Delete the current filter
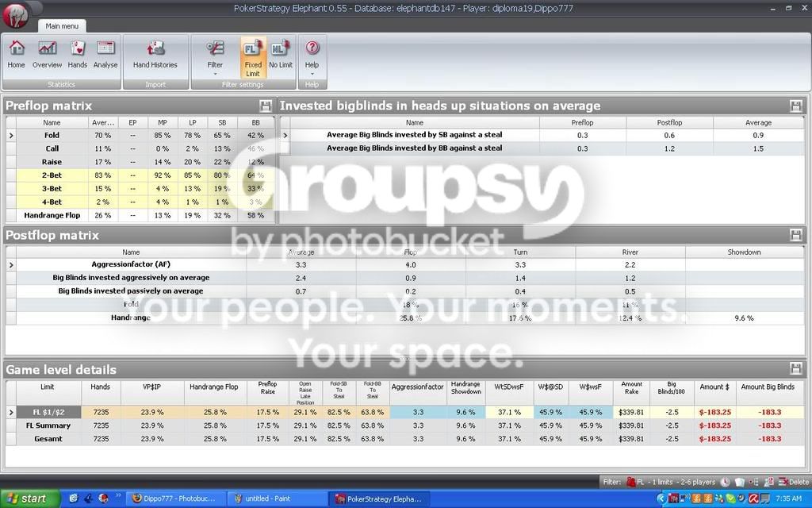Image resolution: width=812 pixels, height=508 pixels. click(793, 482)
